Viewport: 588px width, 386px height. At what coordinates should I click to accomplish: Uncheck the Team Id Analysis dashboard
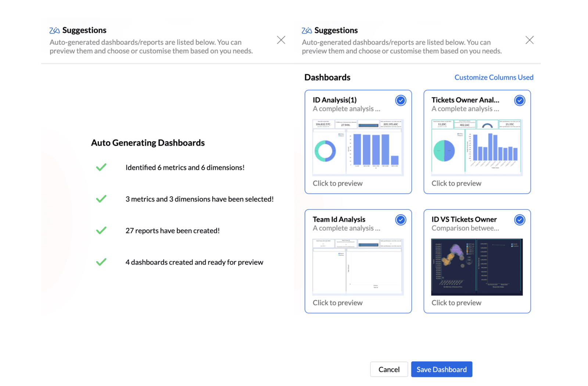(401, 220)
